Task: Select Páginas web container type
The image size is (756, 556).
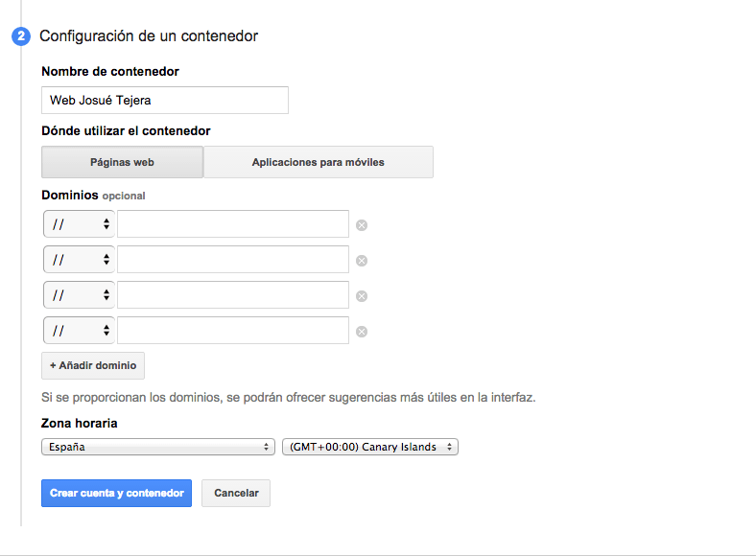Action: pyautogui.click(x=122, y=162)
